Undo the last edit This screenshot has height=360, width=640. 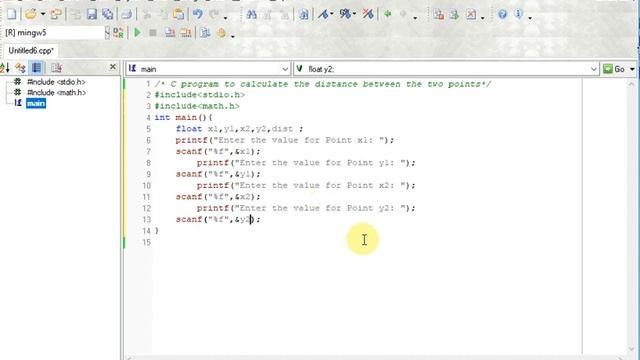coord(198,15)
